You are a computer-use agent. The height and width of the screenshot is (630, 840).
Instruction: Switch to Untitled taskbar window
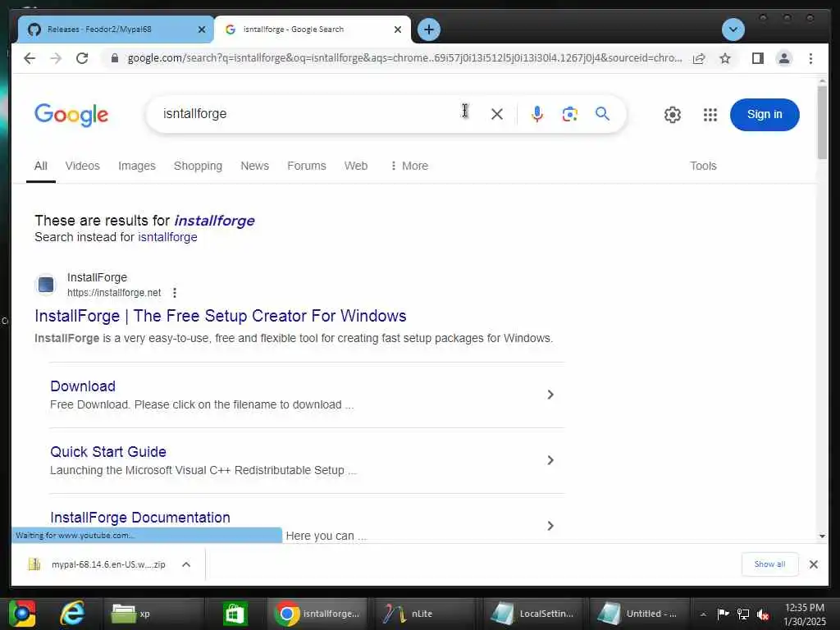639,614
